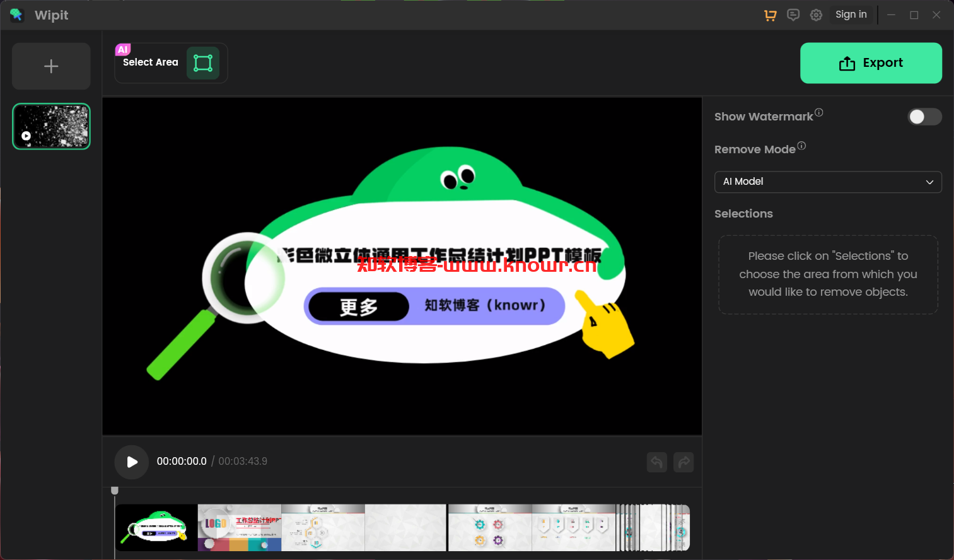
Task: Click the Remove Mode info icon
Action: click(x=801, y=146)
